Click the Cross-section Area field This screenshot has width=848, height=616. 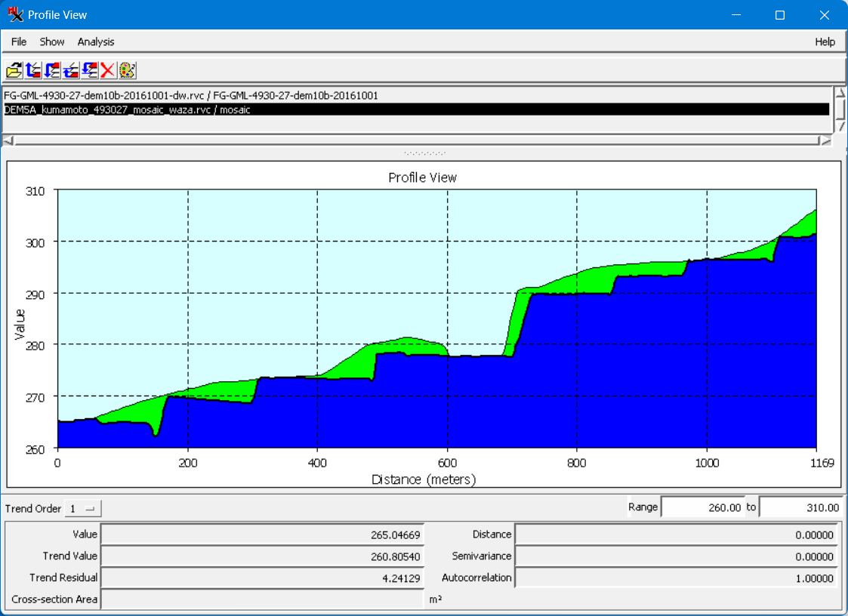click(x=262, y=599)
